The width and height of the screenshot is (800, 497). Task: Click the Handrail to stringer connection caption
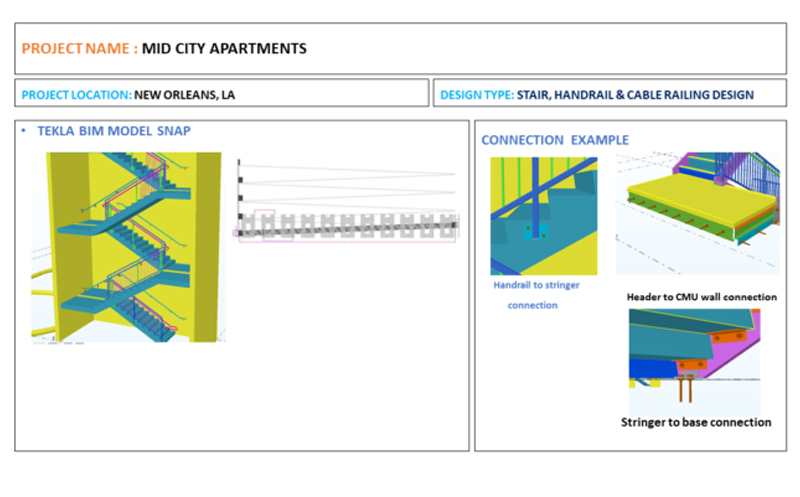pyautogui.click(x=536, y=295)
